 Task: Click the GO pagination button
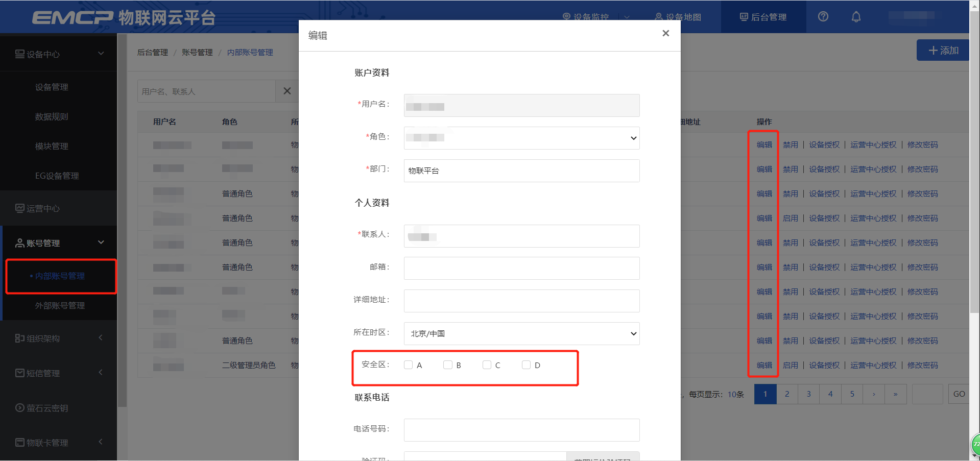click(x=959, y=394)
